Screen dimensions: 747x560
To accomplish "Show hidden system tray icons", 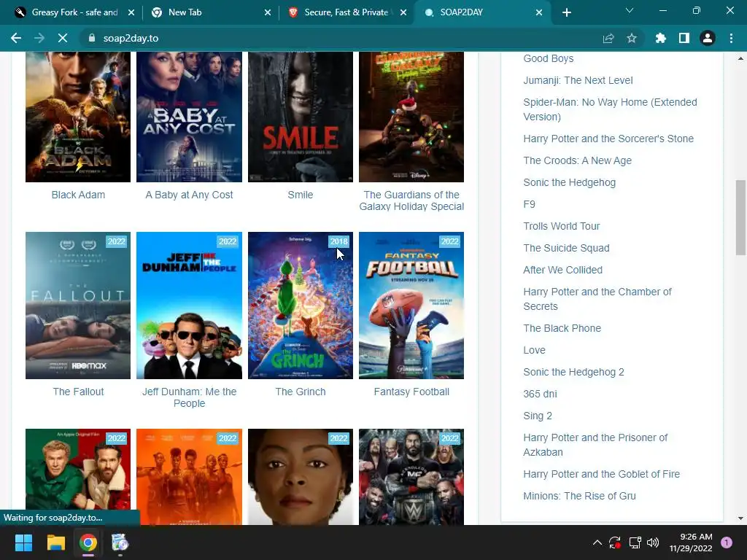I will [597, 542].
